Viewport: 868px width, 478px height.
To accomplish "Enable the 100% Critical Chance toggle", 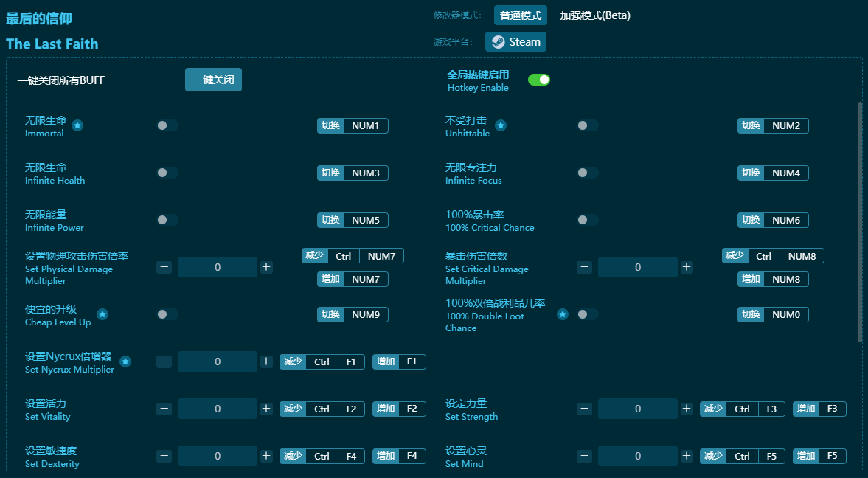I will (x=588, y=220).
